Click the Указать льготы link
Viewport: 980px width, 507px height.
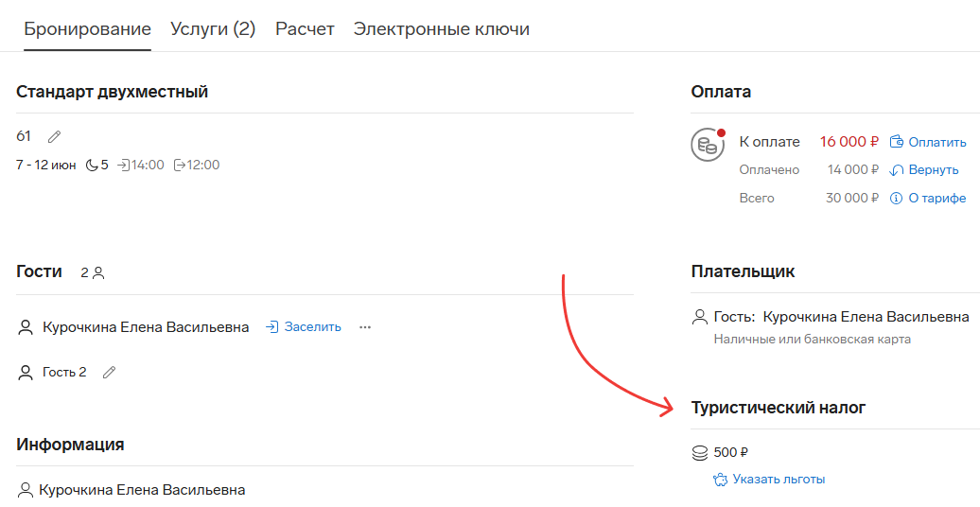pyautogui.click(x=779, y=480)
